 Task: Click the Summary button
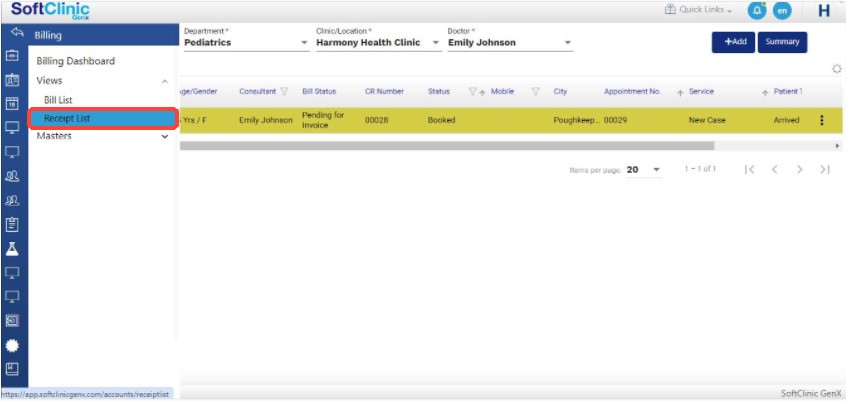tap(782, 42)
